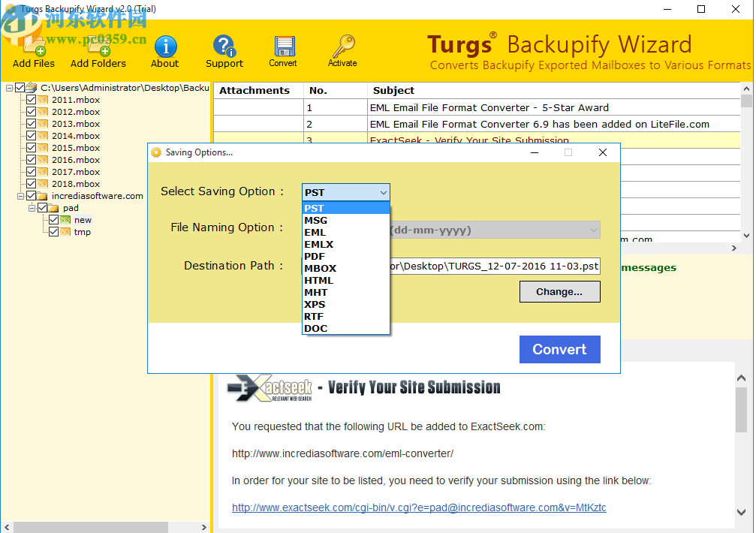Click the preview pane vertical scrollbar thumb
The height and width of the screenshot is (533, 756).
pyautogui.click(x=742, y=411)
